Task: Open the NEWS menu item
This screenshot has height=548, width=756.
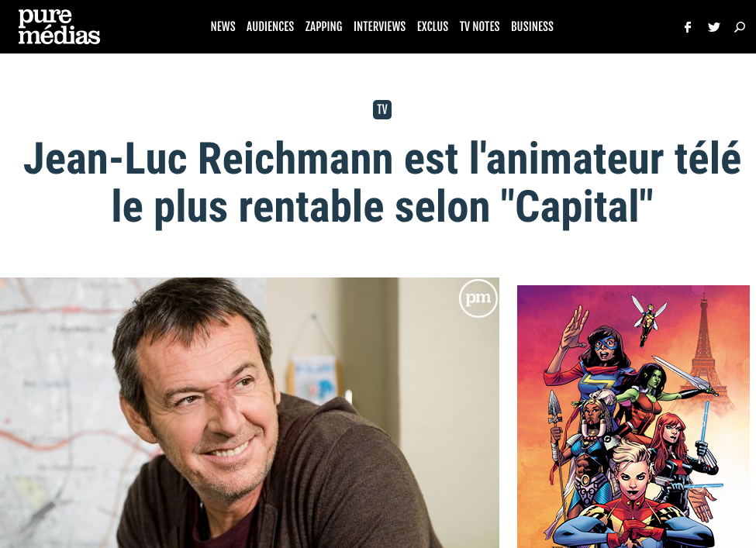Action: (x=223, y=26)
